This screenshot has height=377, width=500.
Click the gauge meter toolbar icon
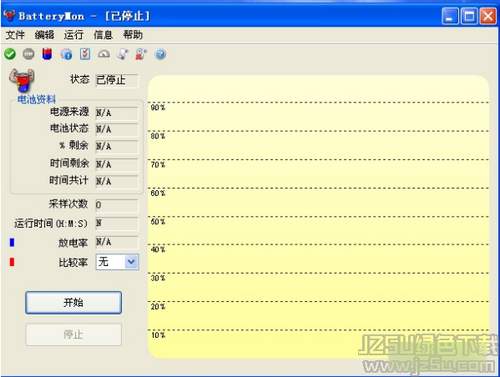(104, 54)
